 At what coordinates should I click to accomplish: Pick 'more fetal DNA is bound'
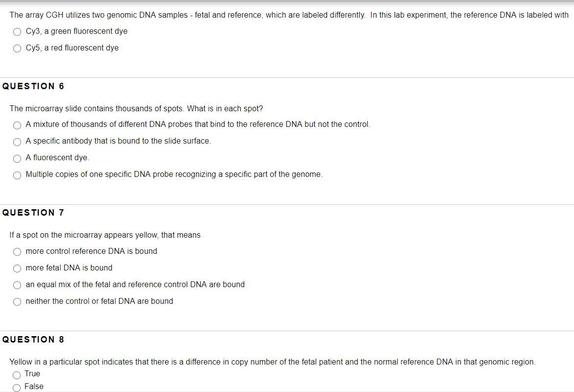pyautogui.click(x=17, y=269)
